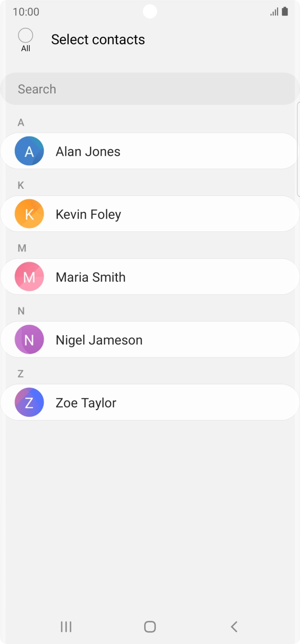Click Alan Jones's blue A avatar

tap(29, 151)
